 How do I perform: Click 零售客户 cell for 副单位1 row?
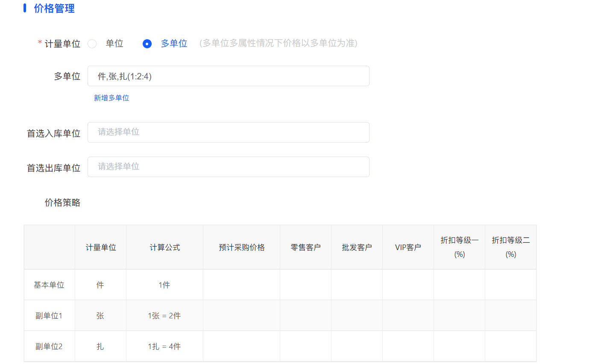[305, 315]
